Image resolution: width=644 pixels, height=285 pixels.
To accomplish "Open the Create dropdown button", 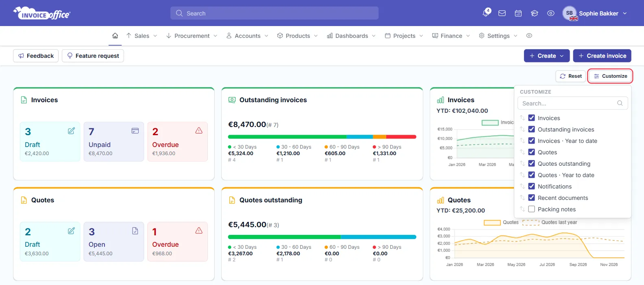I will (x=546, y=56).
